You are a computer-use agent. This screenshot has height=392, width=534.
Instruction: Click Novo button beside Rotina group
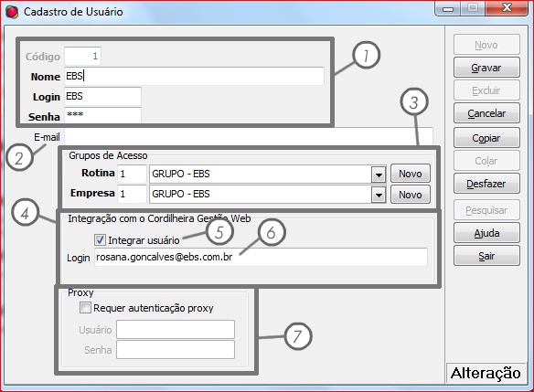click(411, 174)
